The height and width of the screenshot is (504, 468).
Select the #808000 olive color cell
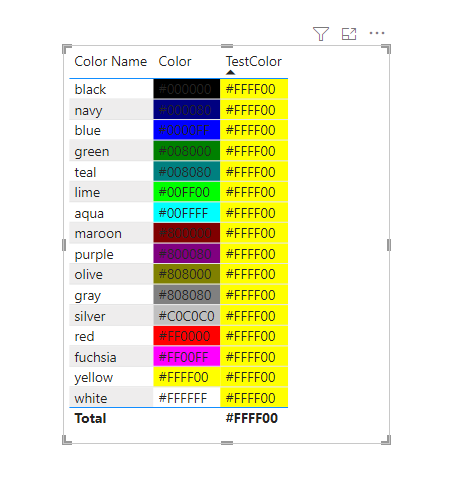click(187, 274)
